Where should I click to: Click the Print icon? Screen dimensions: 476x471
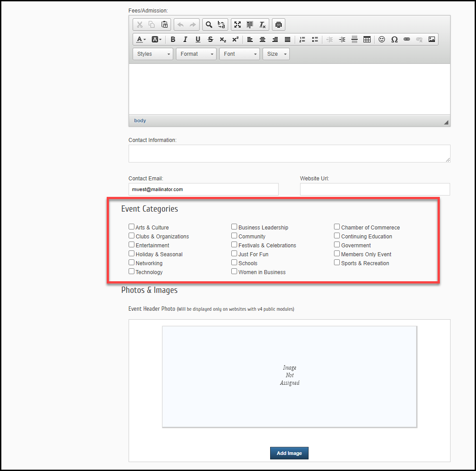click(278, 25)
